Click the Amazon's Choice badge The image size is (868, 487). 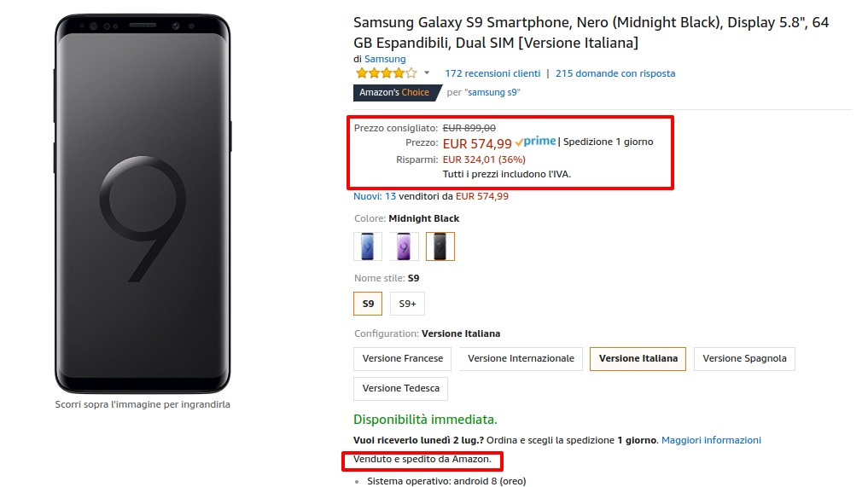point(394,92)
